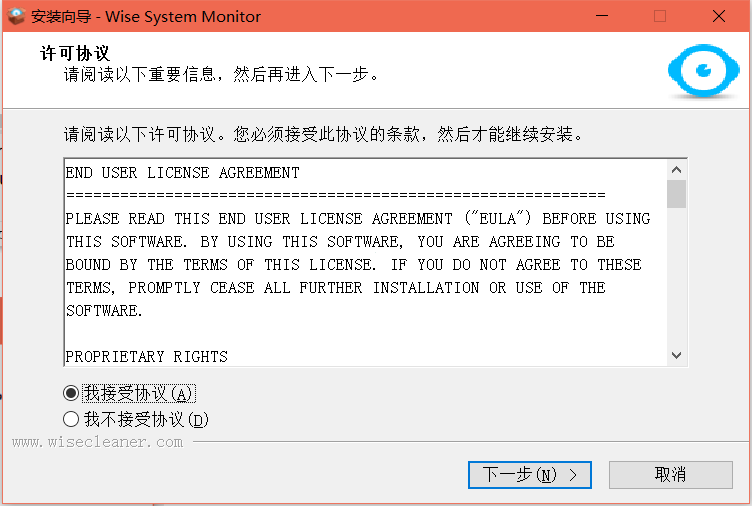Click the '请阅读以下许可协议' instruction text
Image resolution: width=752 pixels, height=506 pixels.
(324, 134)
